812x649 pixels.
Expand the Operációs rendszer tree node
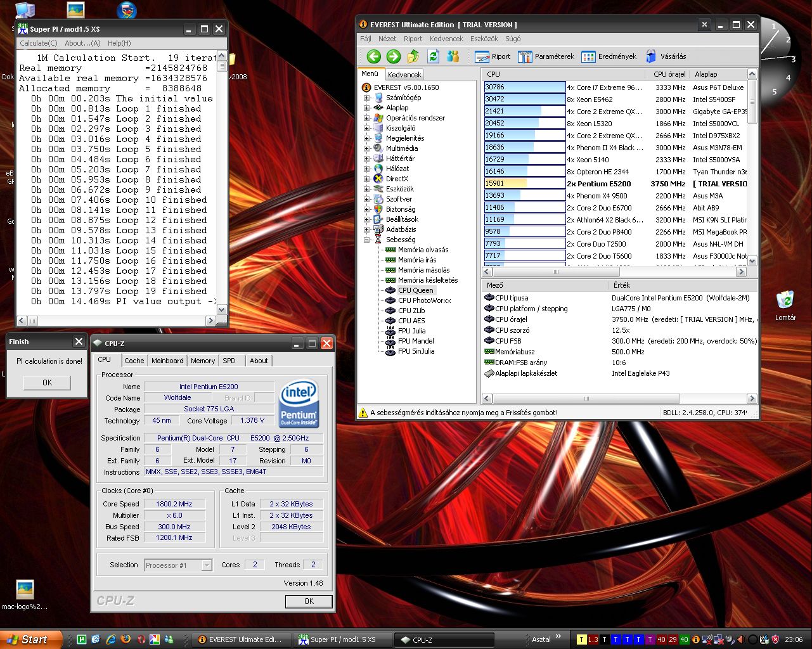(366, 118)
